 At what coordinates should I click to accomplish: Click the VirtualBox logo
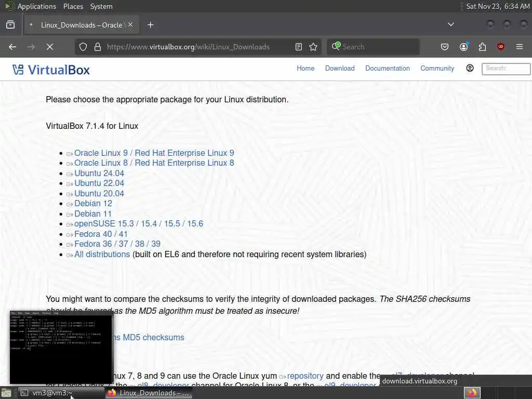[x=51, y=70]
